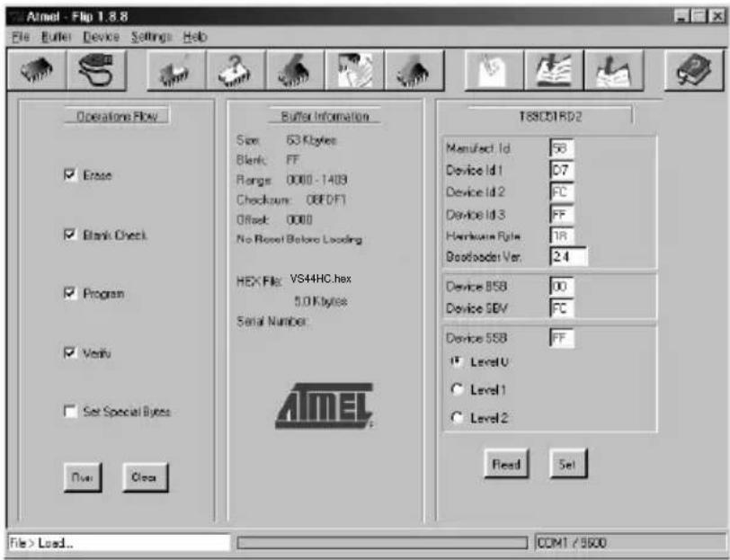Viewport: 730px width, 560px height.
Task: Click the Hardware Byte field
Action: pyautogui.click(x=562, y=236)
